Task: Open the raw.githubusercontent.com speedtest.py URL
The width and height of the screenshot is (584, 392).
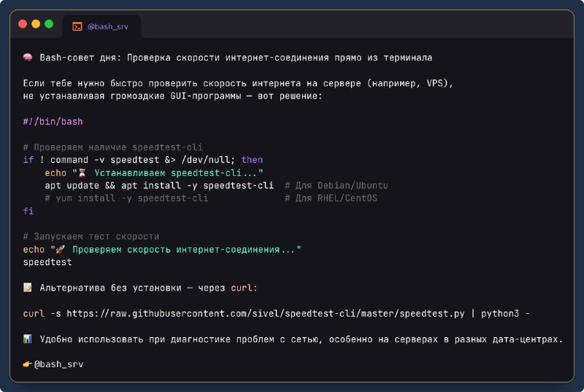Action: [x=266, y=313]
